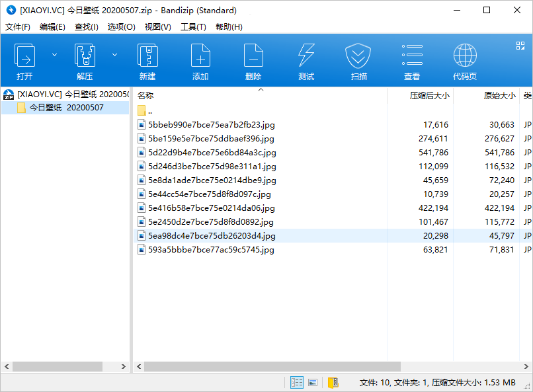Switch to details list view in status bar
533x392 pixels.
pyautogui.click(x=297, y=383)
